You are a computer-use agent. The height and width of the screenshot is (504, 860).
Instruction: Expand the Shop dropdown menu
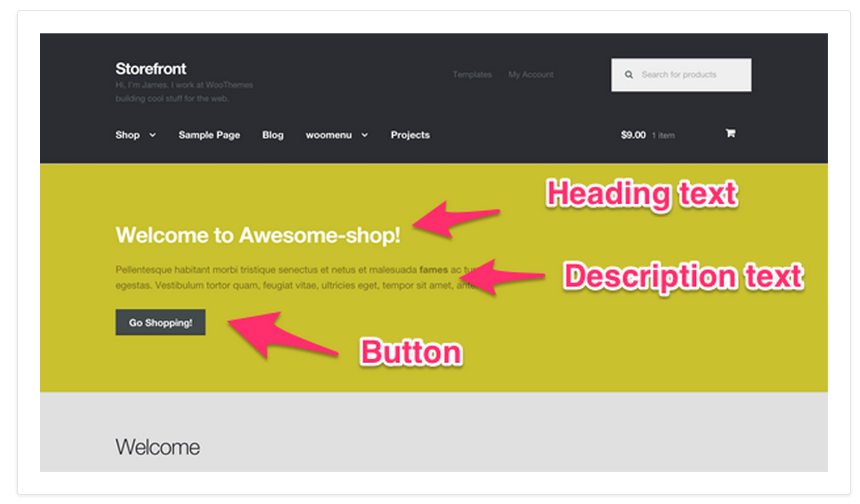point(127,135)
